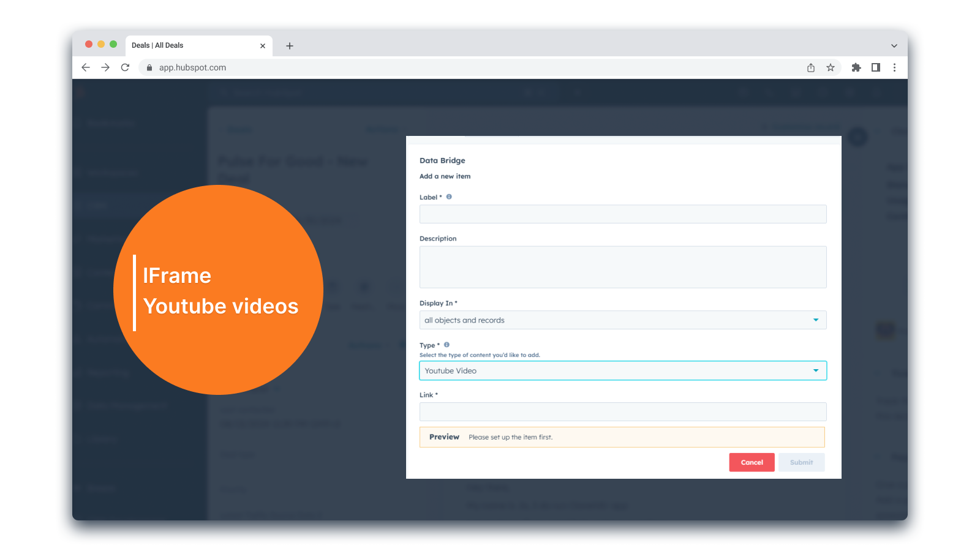Image resolution: width=980 pixels, height=551 pixels.
Task: Bookmark the page with the star icon
Action: click(x=831, y=67)
